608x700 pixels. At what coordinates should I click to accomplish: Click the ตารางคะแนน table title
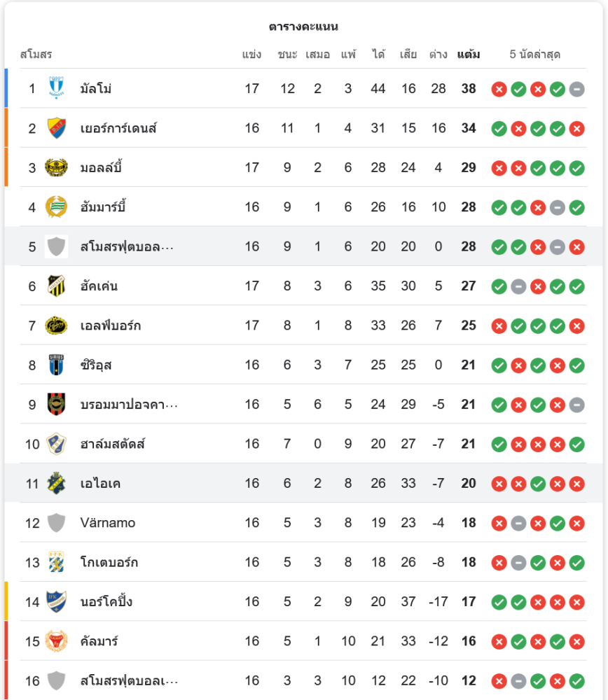303,27
